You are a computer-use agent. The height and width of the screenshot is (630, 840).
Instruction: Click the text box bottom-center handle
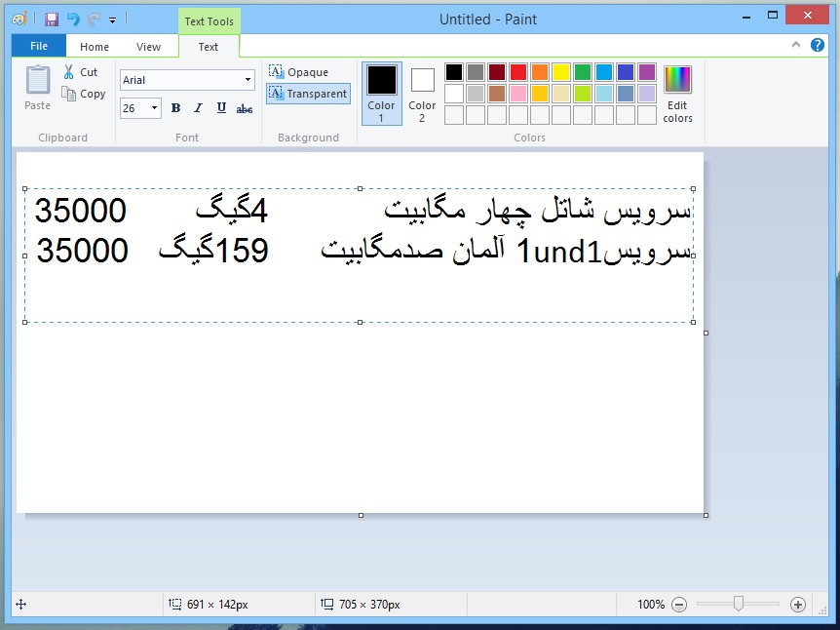click(x=360, y=322)
